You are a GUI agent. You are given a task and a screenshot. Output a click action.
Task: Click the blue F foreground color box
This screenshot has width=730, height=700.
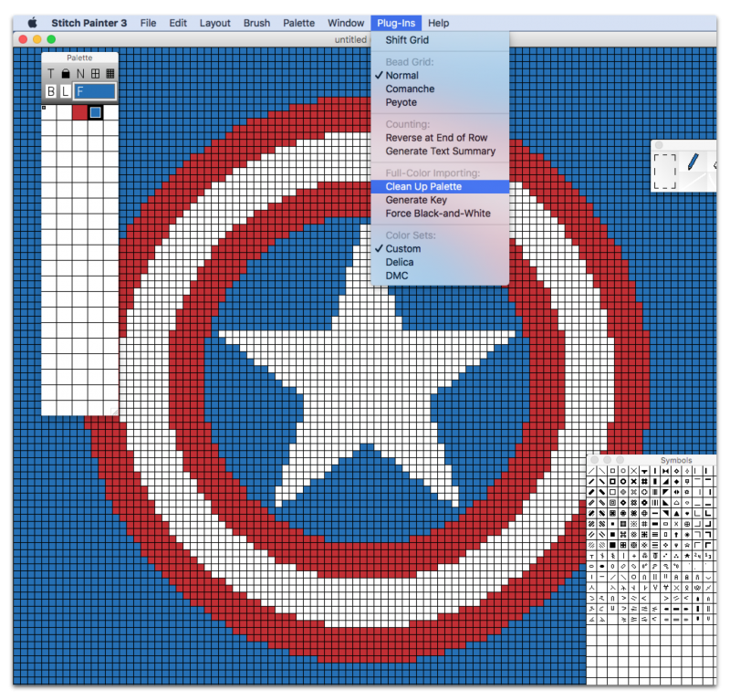(x=95, y=91)
